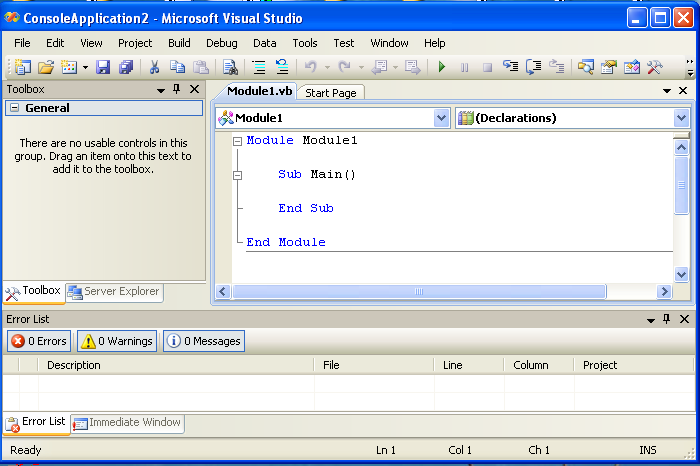Open the Add New Item dropdown arrow

[x=85, y=67]
